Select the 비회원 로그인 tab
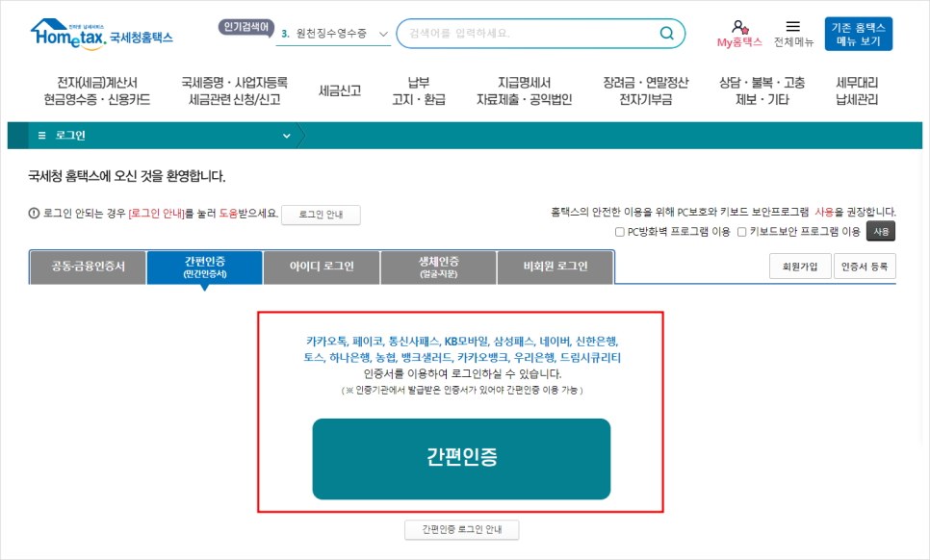 pyautogui.click(x=555, y=267)
